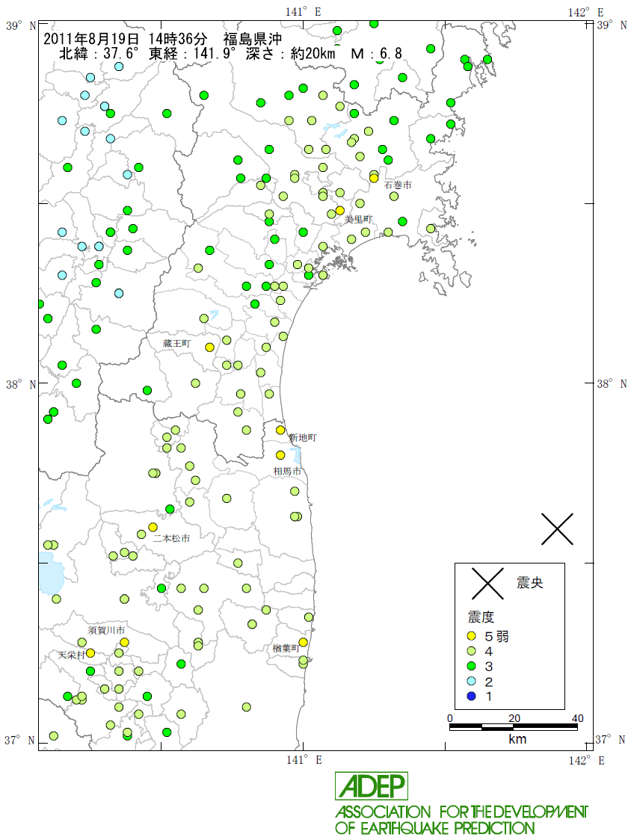Click the 蔵王町 town label

click(x=176, y=343)
